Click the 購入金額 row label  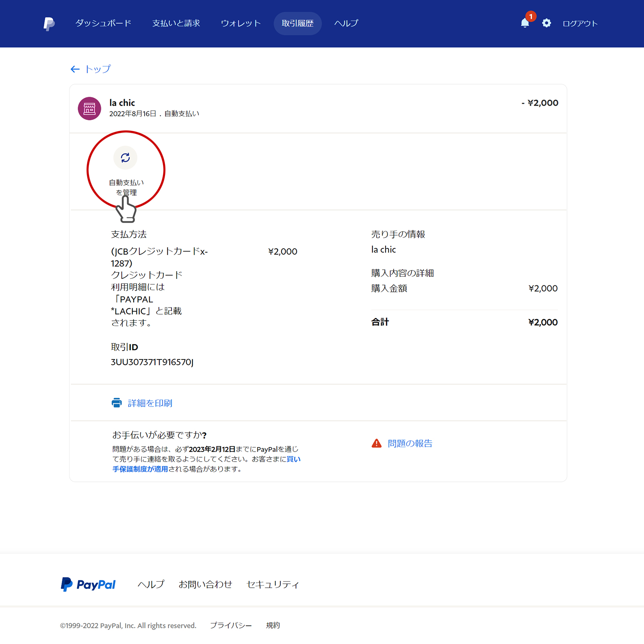389,288
